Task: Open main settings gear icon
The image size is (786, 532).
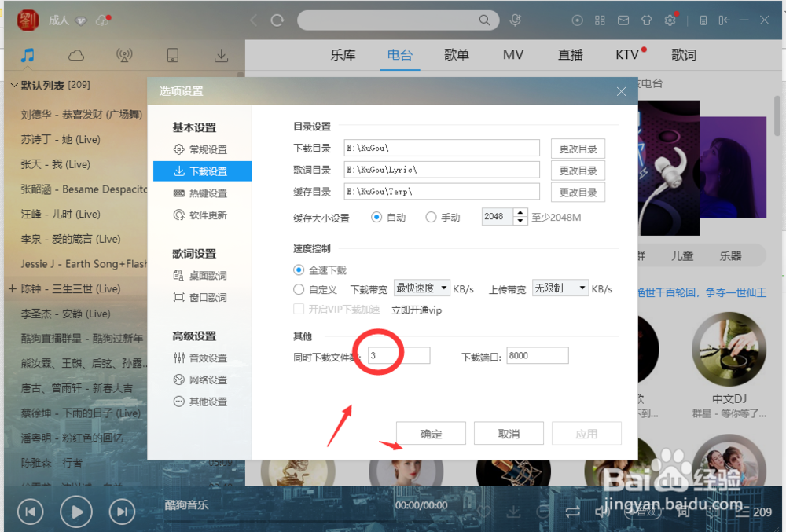Action: [x=670, y=20]
